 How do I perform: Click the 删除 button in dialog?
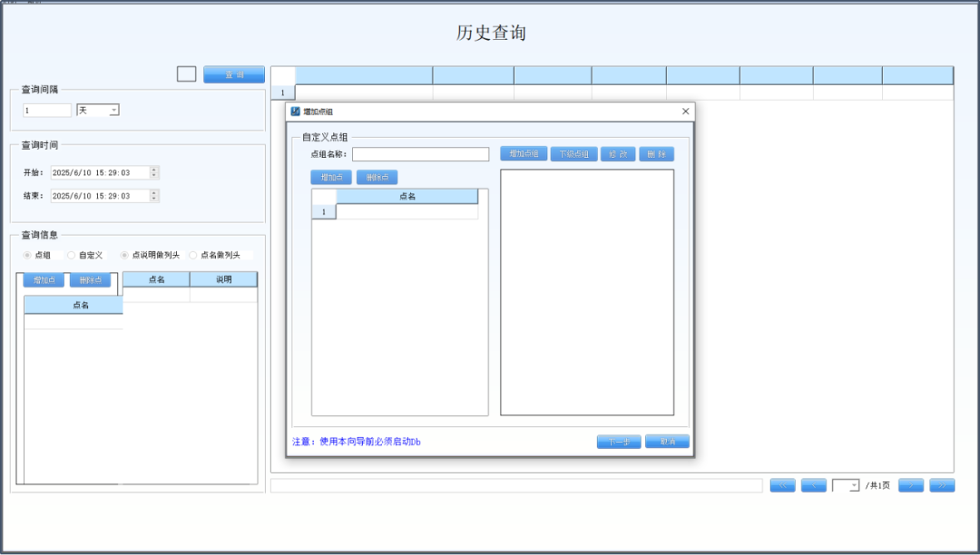pos(656,153)
